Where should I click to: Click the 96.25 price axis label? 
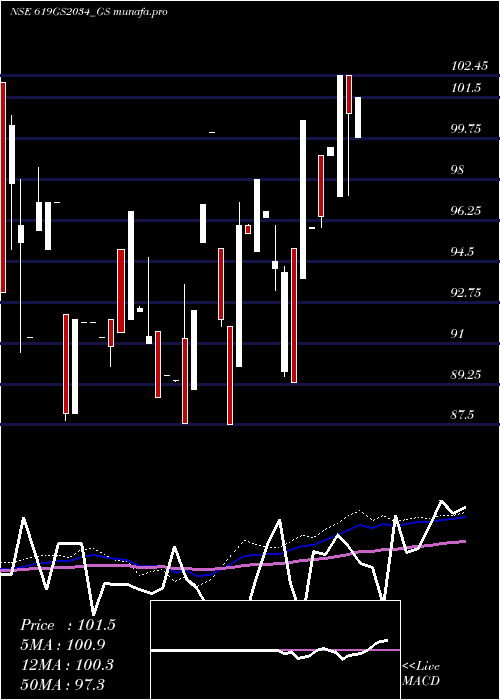466,211
